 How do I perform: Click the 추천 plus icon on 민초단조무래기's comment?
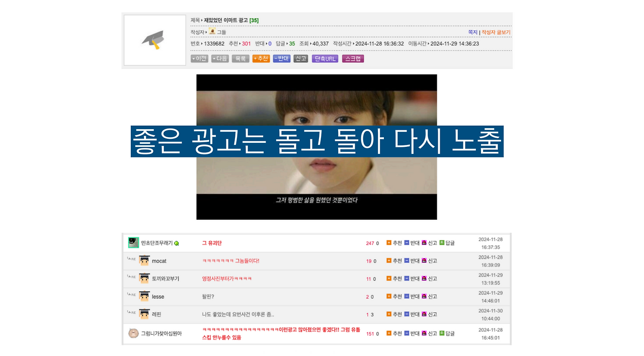click(x=388, y=242)
